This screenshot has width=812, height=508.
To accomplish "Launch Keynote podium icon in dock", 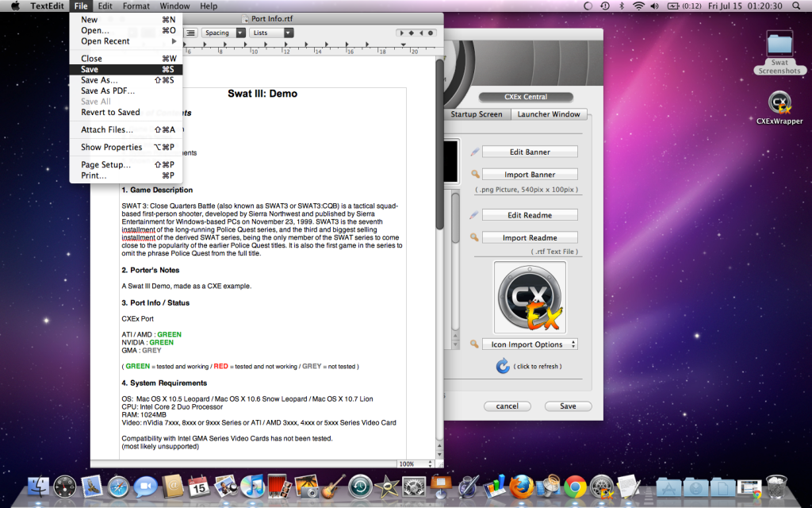I will (x=441, y=487).
